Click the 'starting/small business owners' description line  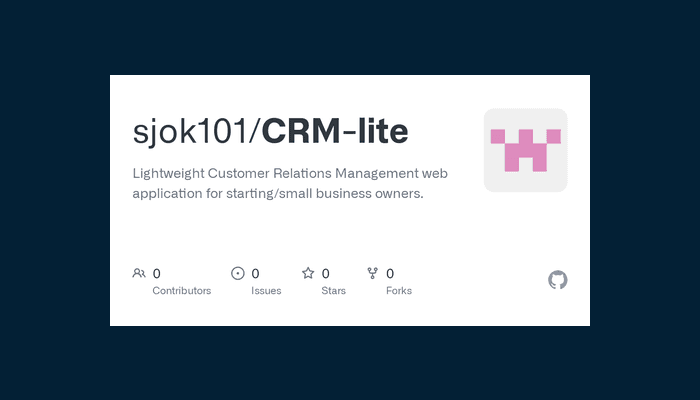[278, 193]
